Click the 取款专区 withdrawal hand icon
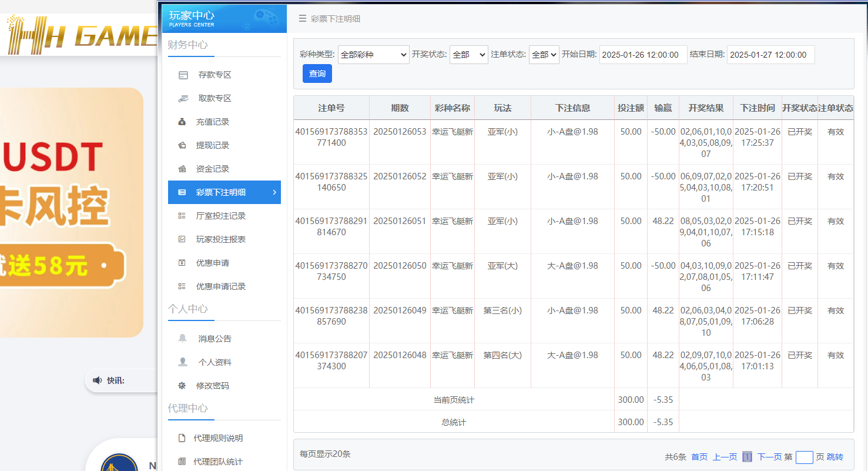Image resolution: width=868 pixels, height=471 pixels. [x=184, y=98]
